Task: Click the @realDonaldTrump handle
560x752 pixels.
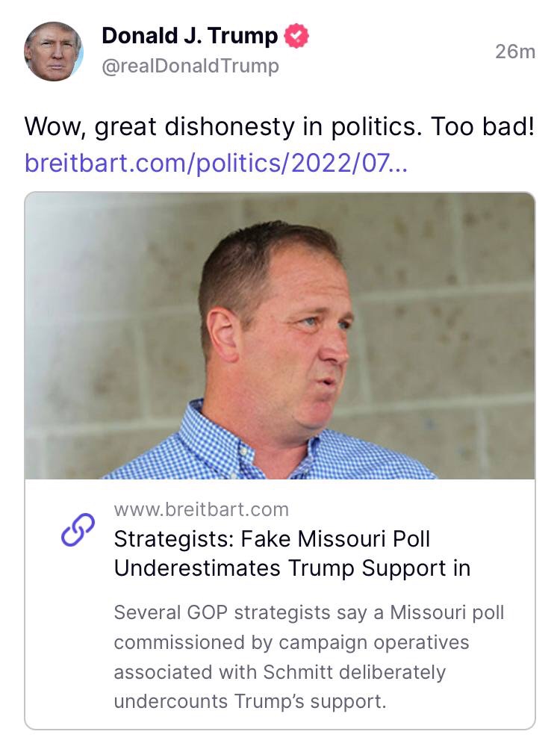Action: (x=190, y=66)
